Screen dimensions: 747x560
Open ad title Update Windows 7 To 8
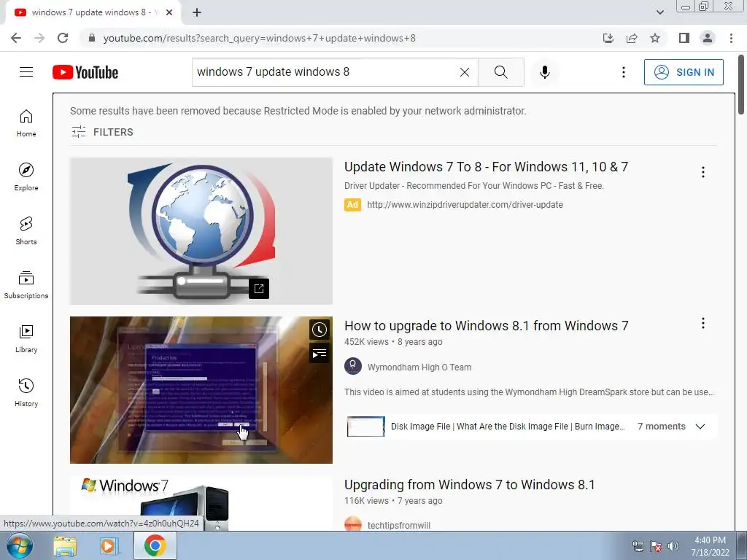(486, 167)
